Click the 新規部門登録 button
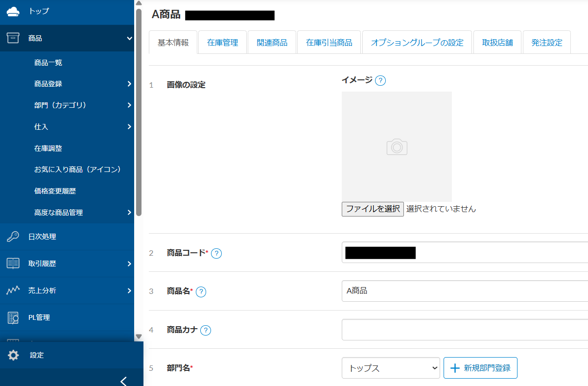Image resolution: width=588 pixels, height=386 pixels. 480,368
